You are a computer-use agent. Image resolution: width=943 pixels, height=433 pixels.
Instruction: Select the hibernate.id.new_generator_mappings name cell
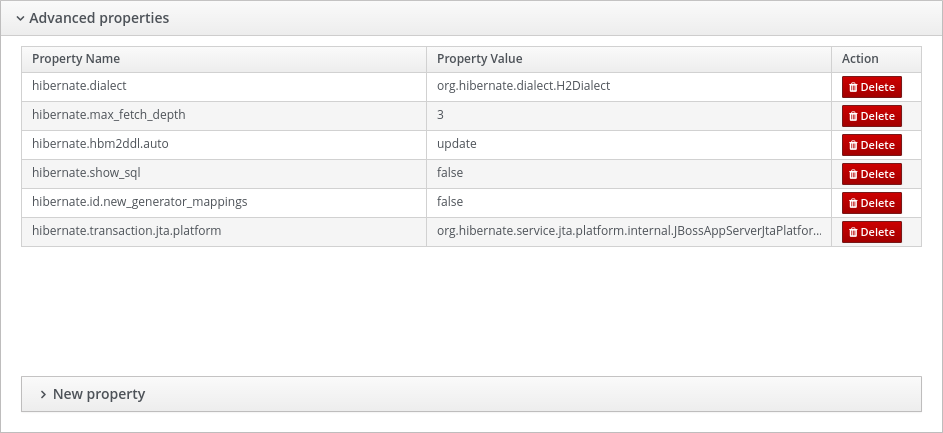pos(224,202)
